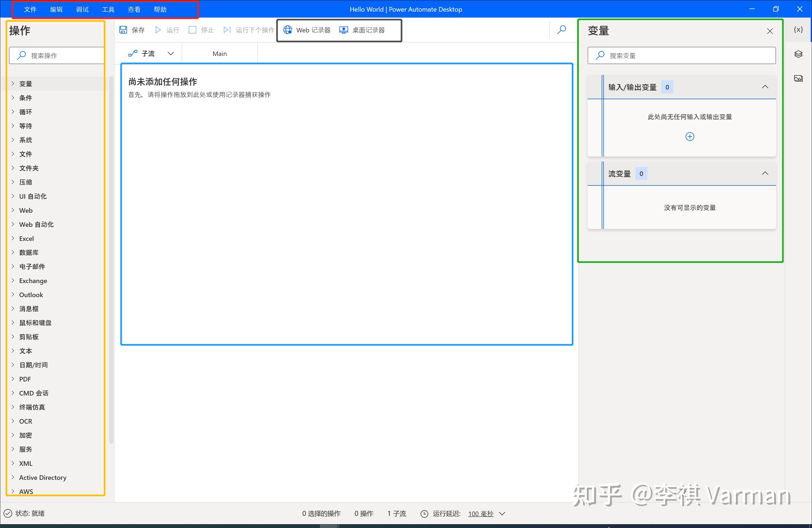Launch the Web 记录器
Image resolution: width=812 pixels, height=528 pixels.
(x=306, y=30)
